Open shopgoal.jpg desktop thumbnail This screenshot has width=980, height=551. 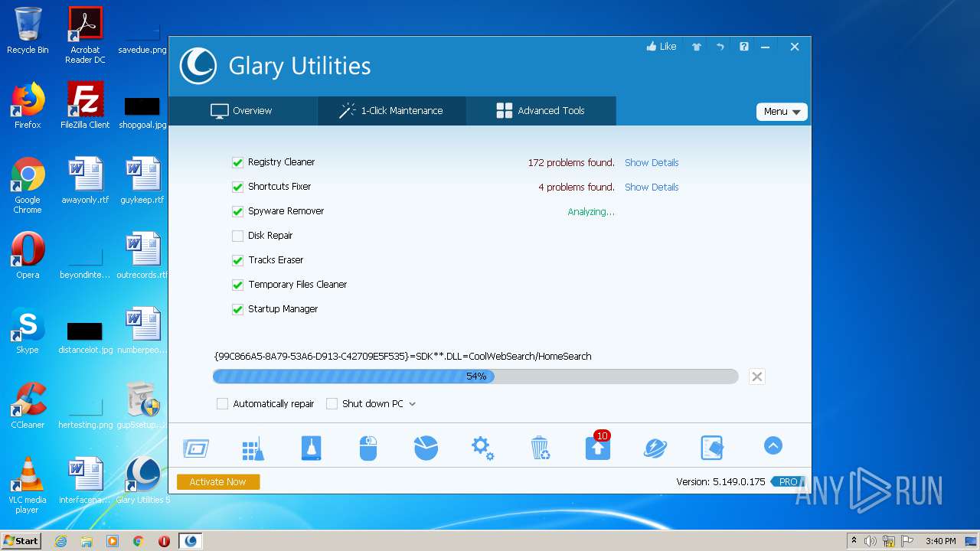point(142,112)
